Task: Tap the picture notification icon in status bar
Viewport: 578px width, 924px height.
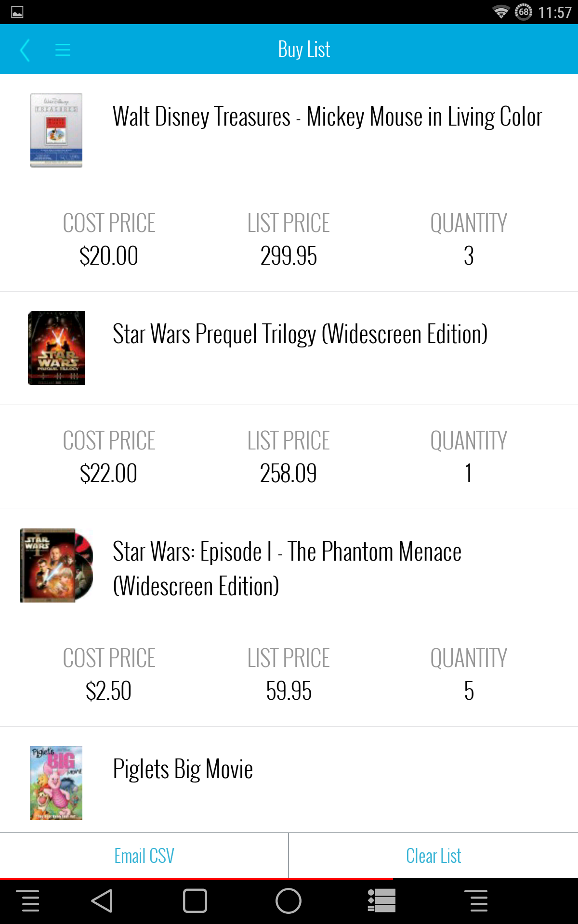Action: 17,12
